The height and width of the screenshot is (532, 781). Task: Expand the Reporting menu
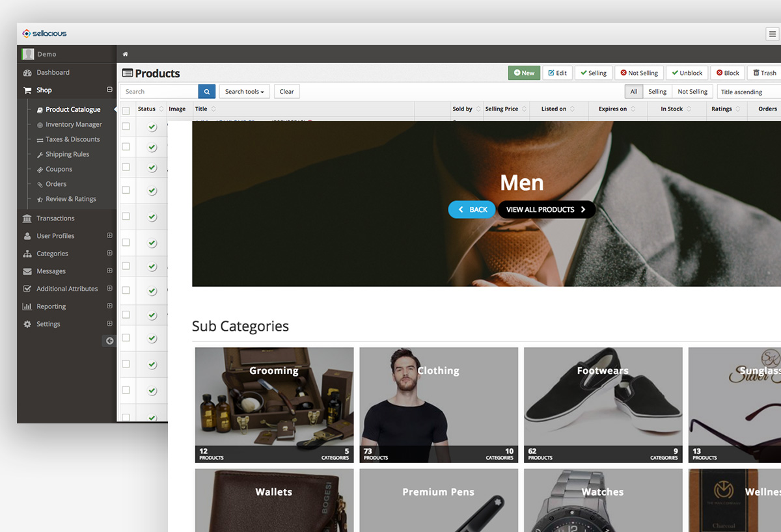[x=109, y=306]
